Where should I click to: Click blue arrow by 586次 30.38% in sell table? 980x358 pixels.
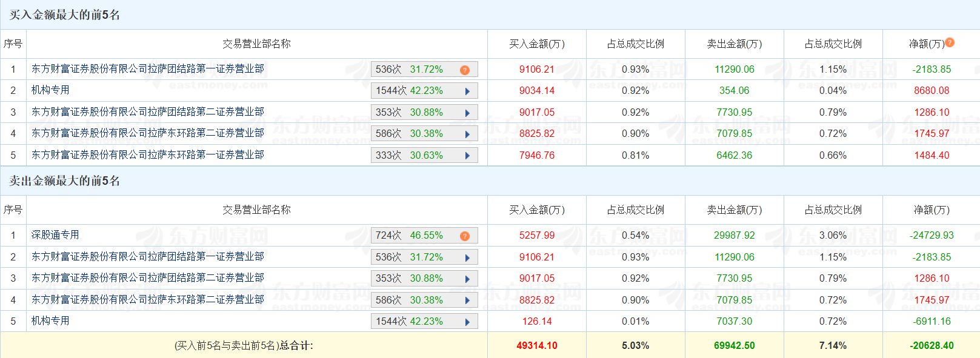click(467, 300)
